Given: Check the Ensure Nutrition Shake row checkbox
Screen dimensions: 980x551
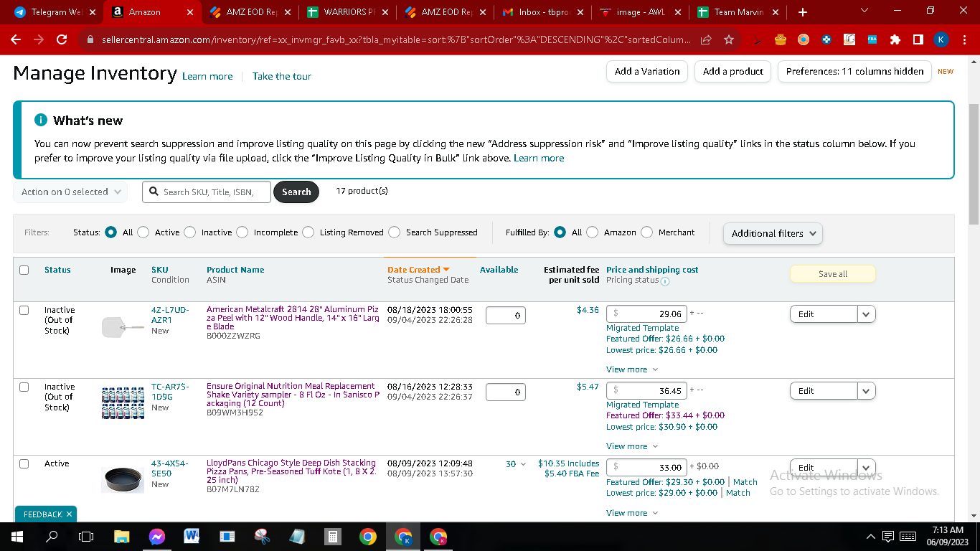Looking at the screenshot, I should [x=24, y=387].
